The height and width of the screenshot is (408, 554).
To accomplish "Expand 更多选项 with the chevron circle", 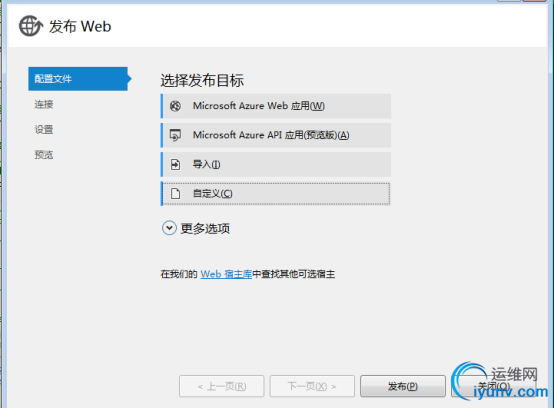I will point(169,228).
